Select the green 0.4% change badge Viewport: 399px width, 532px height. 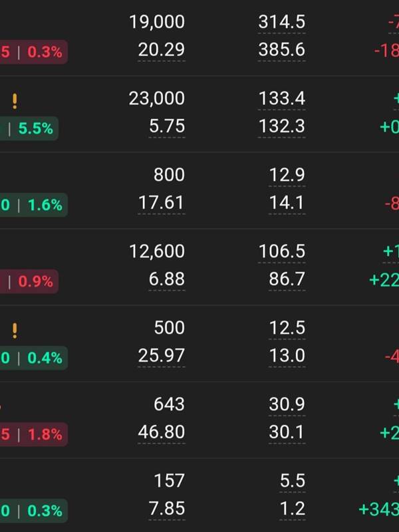coord(33,358)
